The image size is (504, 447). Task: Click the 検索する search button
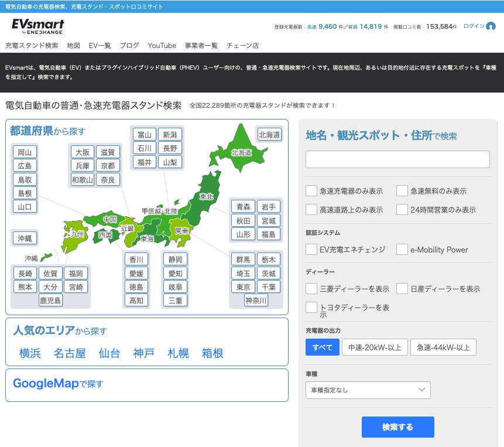pos(397,427)
